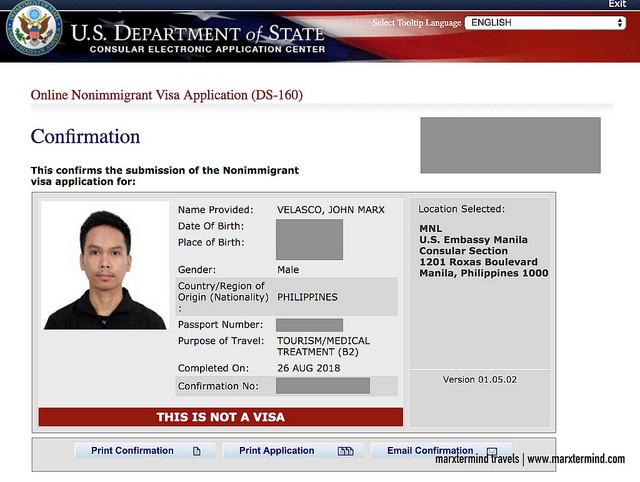Click the nationality value PHILIPPINES
This screenshot has width=640, height=482.
307,297
